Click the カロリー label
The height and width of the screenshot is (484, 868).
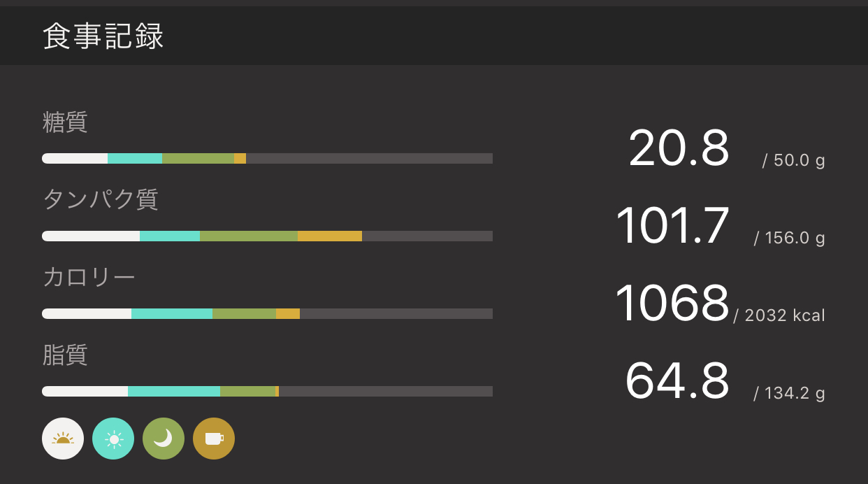89,278
